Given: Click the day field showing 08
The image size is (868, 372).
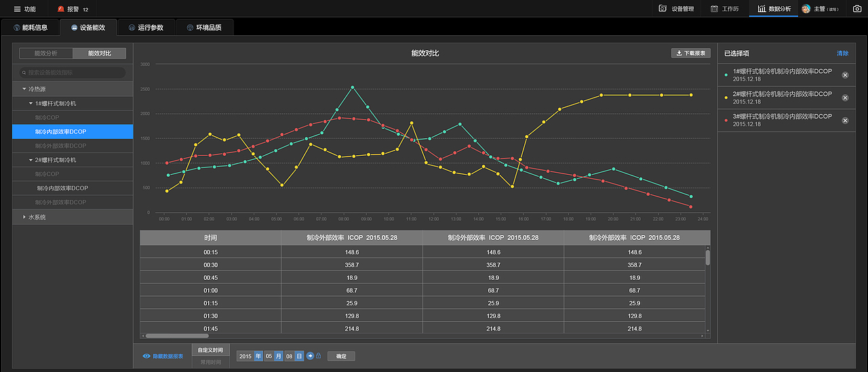Looking at the screenshot, I should coord(289,356).
